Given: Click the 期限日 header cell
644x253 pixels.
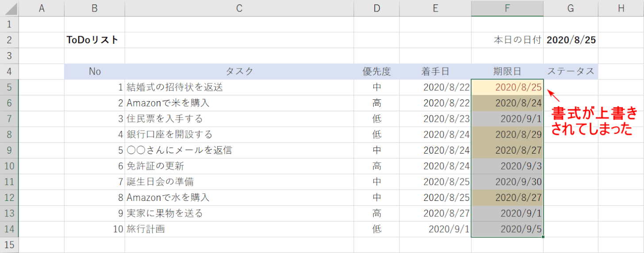Looking at the screenshot, I should pyautogui.click(x=508, y=72).
